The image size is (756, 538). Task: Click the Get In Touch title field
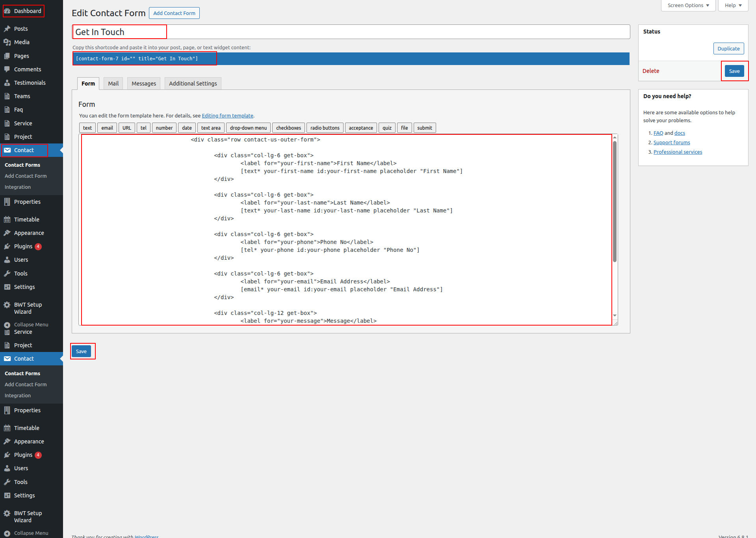(351, 32)
